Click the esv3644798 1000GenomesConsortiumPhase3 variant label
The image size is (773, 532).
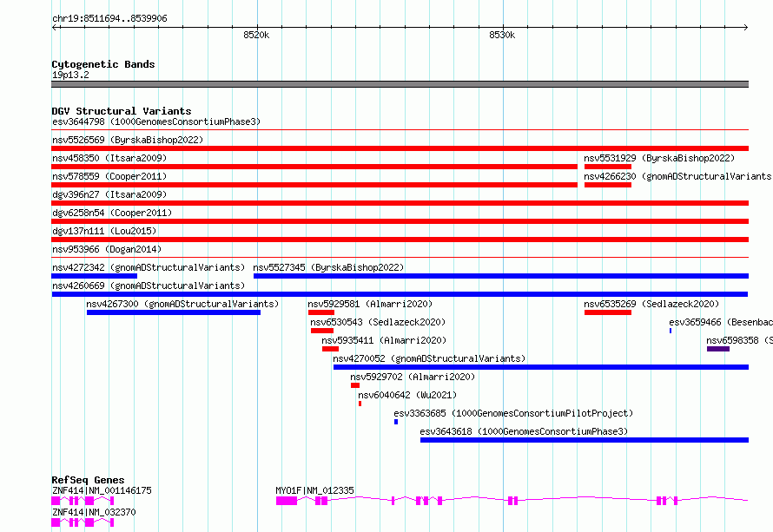pos(156,122)
